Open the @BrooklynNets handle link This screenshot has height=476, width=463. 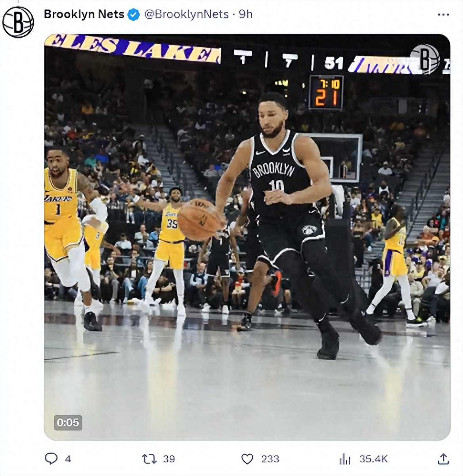(x=186, y=14)
